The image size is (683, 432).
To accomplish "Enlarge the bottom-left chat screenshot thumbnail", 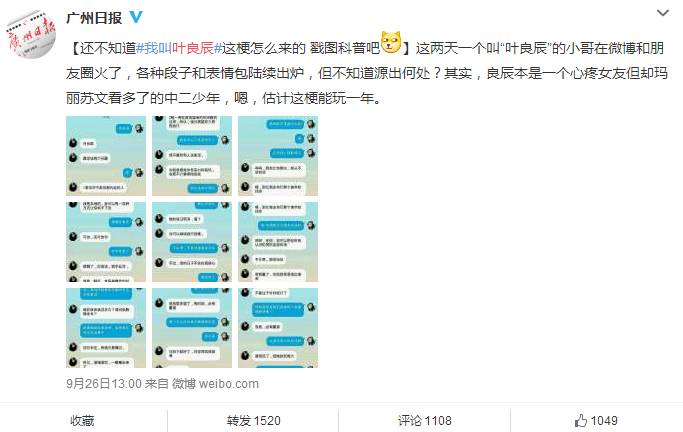I will (106, 327).
